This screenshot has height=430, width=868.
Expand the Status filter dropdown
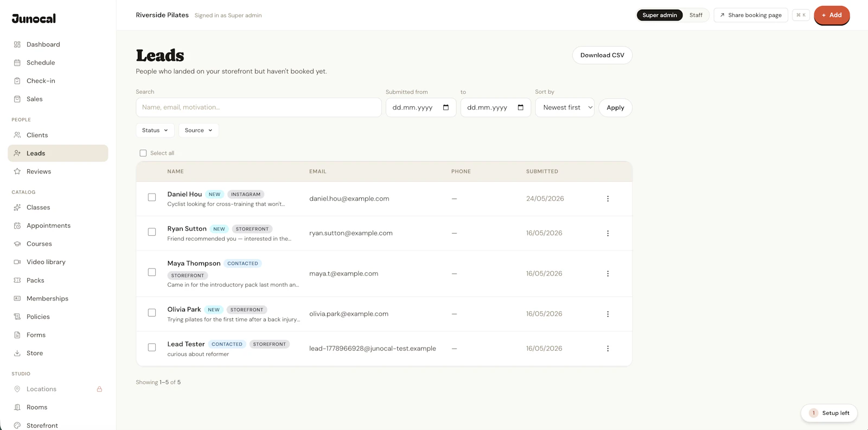click(x=155, y=130)
